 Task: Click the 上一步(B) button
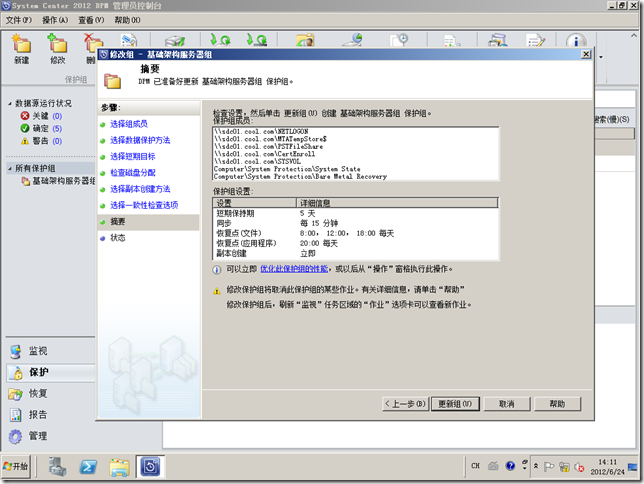pos(405,404)
